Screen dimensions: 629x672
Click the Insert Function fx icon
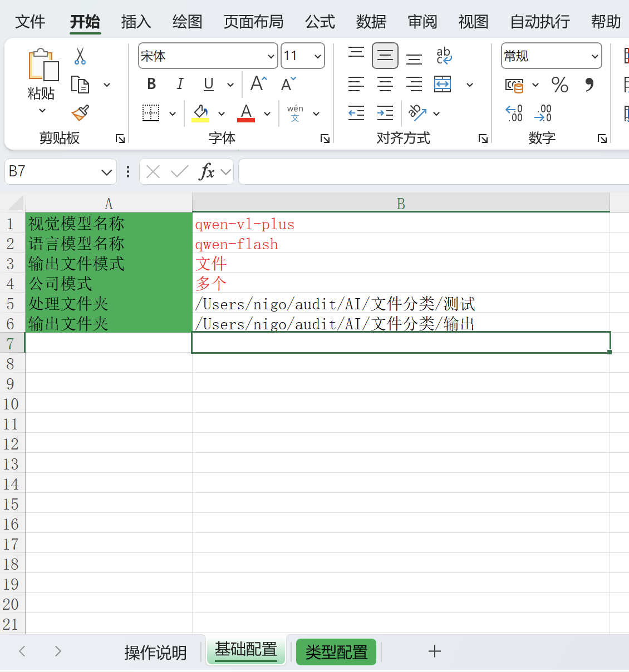click(x=207, y=172)
